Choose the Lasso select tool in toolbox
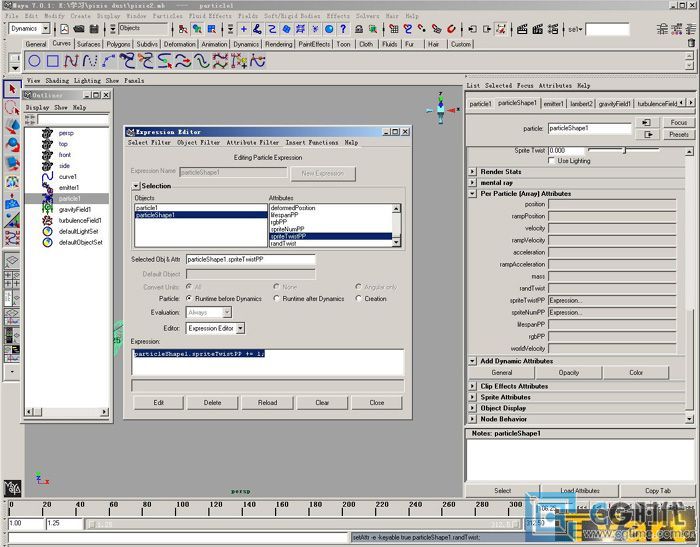Viewport: 700px width, 547px height. pos(12,109)
